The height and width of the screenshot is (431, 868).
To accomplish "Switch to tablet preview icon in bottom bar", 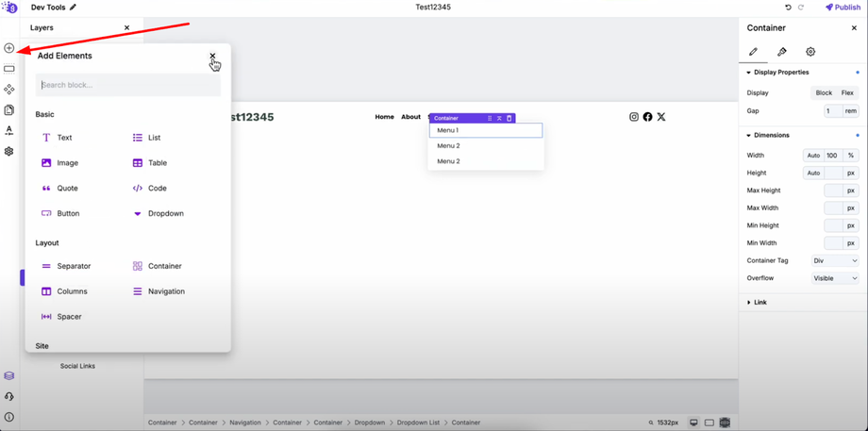I will coord(709,423).
